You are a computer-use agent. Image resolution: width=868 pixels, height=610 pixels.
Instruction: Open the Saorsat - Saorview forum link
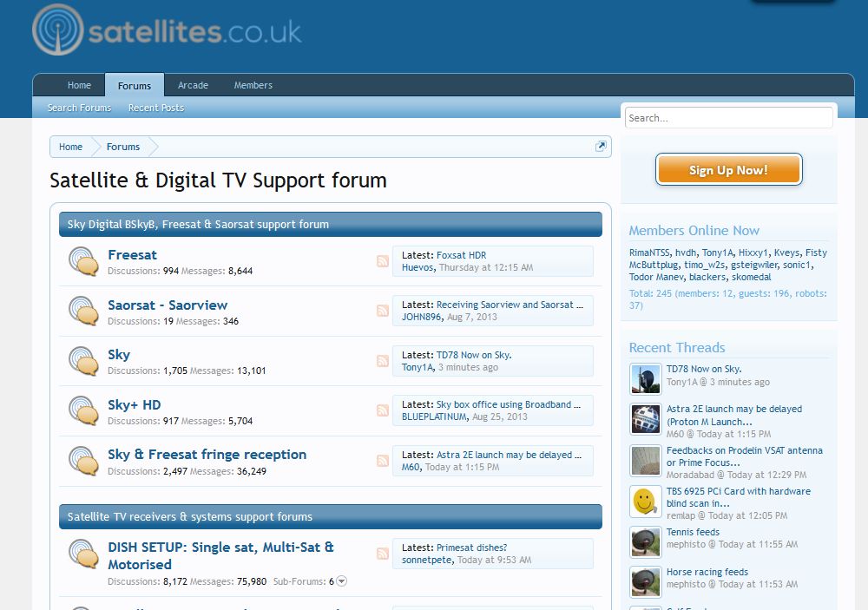pos(168,305)
